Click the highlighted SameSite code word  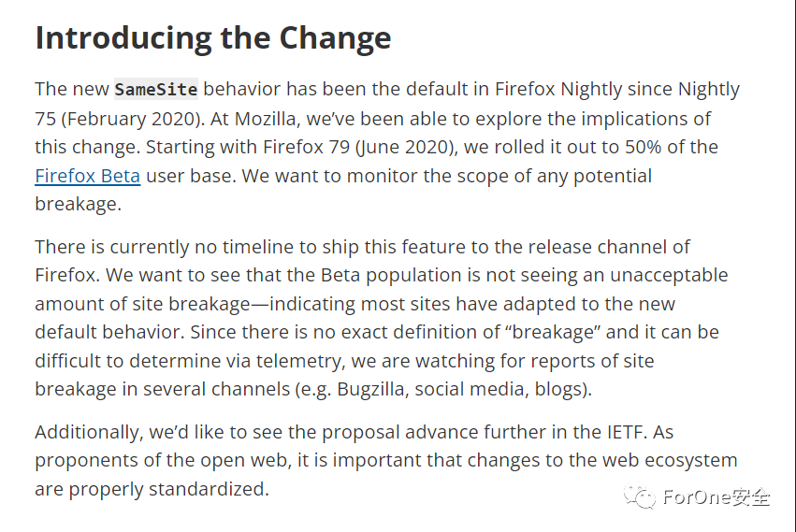coord(156,90)
